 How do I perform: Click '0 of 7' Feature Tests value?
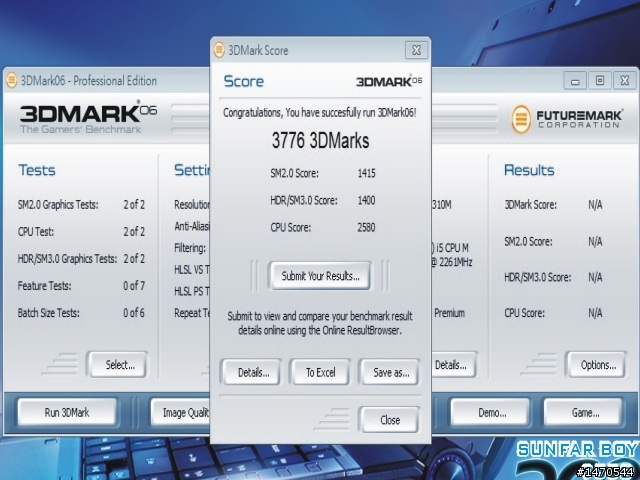tap(134, 286)
